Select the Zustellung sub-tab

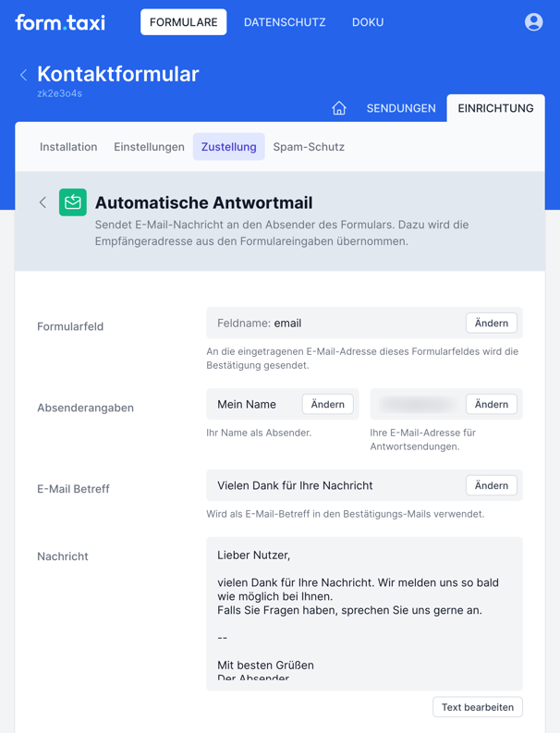pyautogui.click(x=229, y=147)
